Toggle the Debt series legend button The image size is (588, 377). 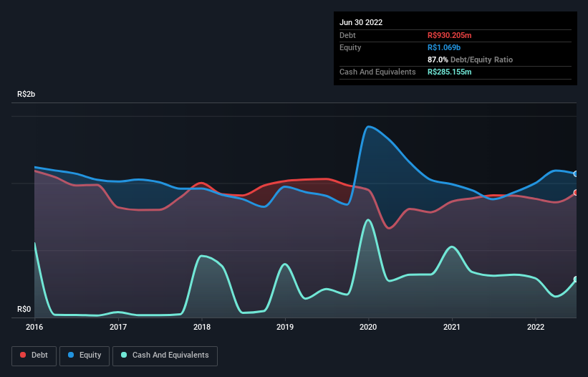pyautogui.click(x=34, y=355)
